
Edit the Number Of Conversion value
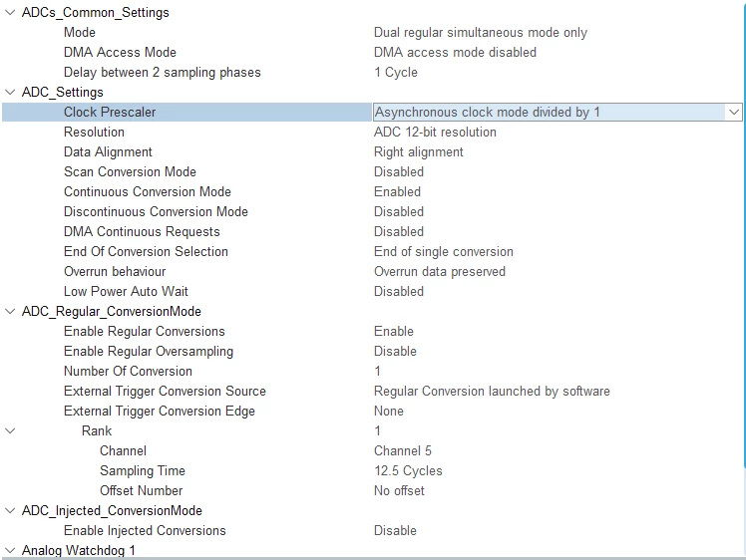pyautogui.click(x=377, y=372)
